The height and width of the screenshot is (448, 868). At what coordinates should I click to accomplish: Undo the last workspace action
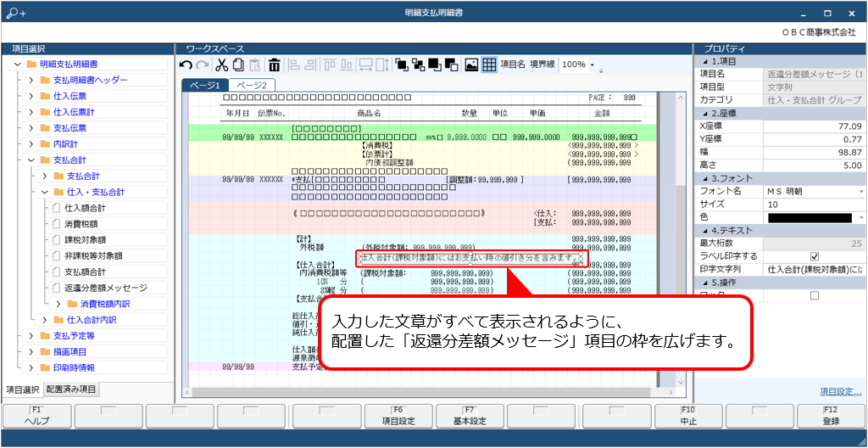(186, 64)
